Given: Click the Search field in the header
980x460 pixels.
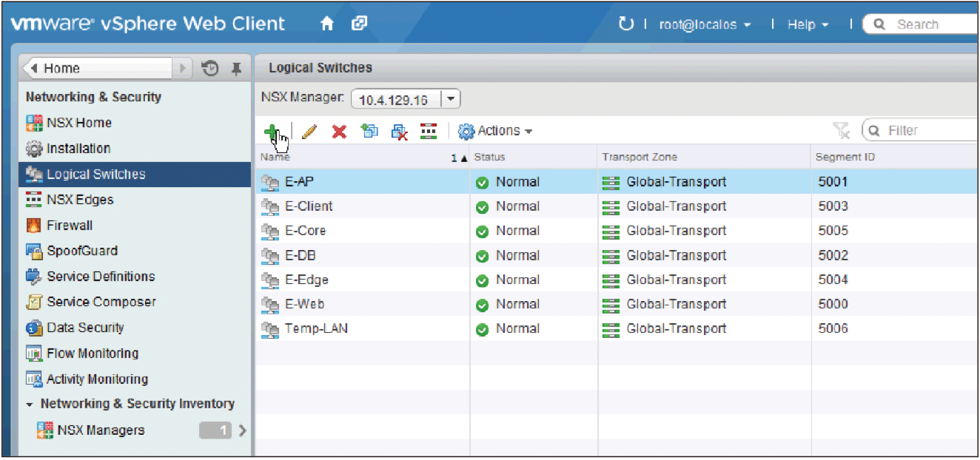Looking at the screenshot, I should (922, 24).
